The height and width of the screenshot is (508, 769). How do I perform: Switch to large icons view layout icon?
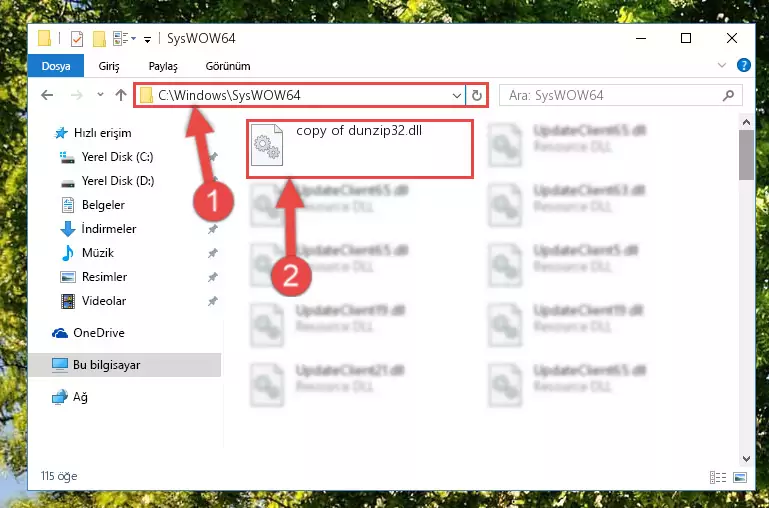point(740,477)
